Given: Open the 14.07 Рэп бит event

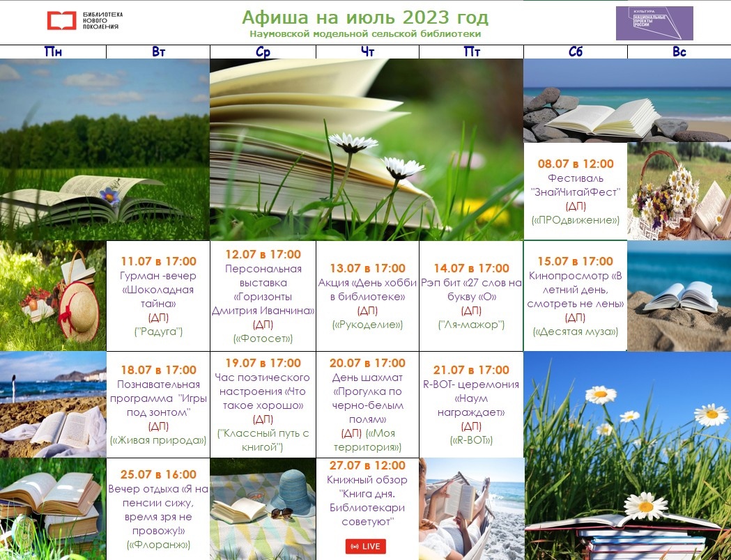Looking at the screenshot, I should click(x=471, y=296).
